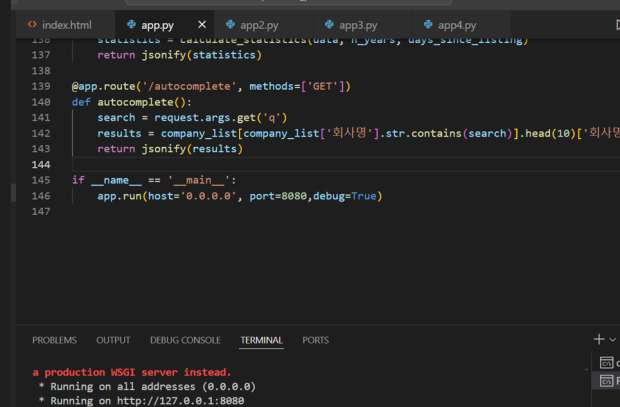
Task: Click 'debug=True' on line 146
Action: click(x=344, y=196)
